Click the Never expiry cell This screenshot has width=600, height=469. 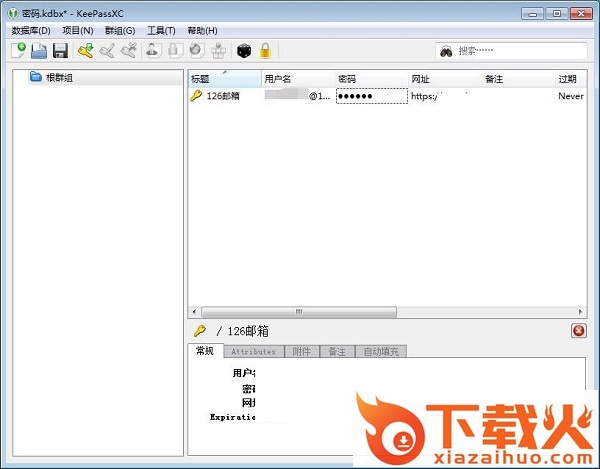pyautogui.click(x=571, y=96)
